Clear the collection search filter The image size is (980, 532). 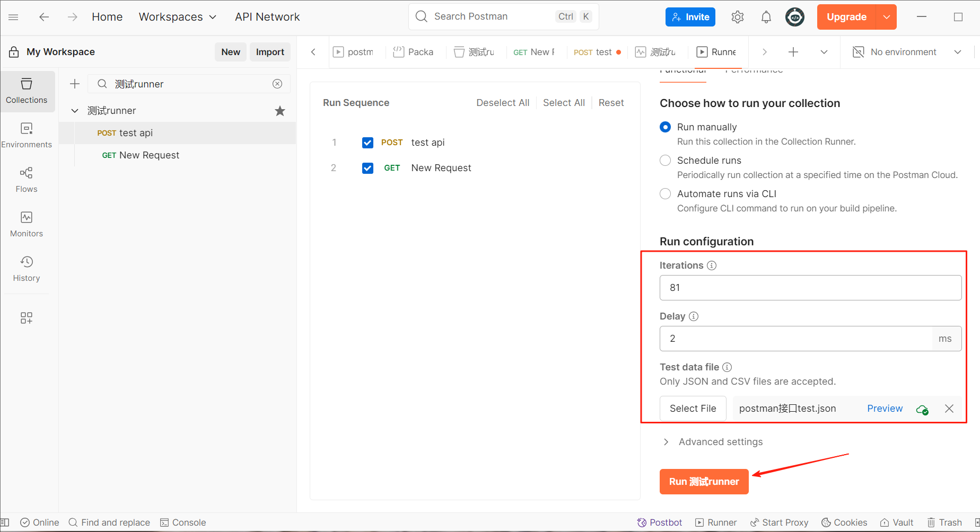click(277, 84)
